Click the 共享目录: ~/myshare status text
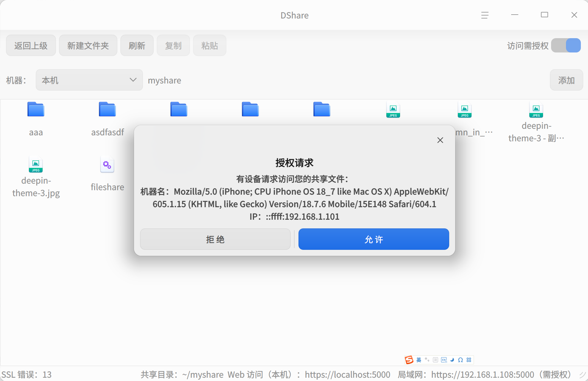588x381 pixels. (x=182, y=374)
